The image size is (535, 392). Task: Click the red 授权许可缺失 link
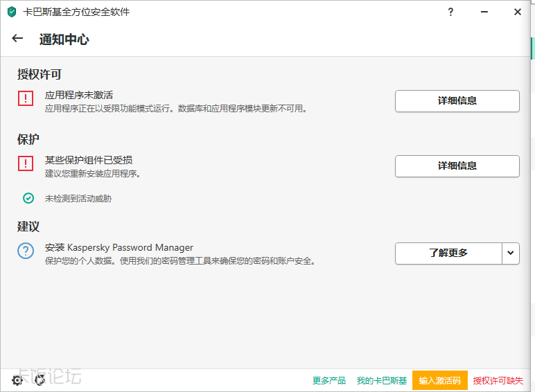(x=498, y=380)
